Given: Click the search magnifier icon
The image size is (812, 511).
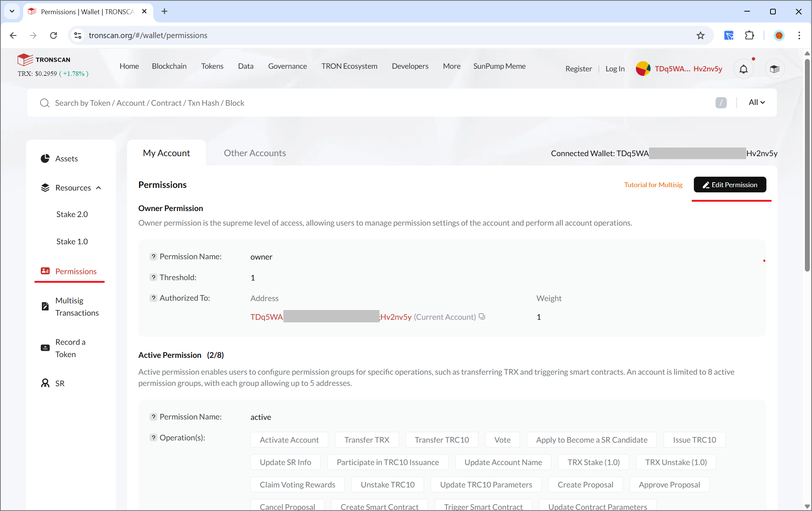Looking at the screenshot, I should click(x=44, y=103).
